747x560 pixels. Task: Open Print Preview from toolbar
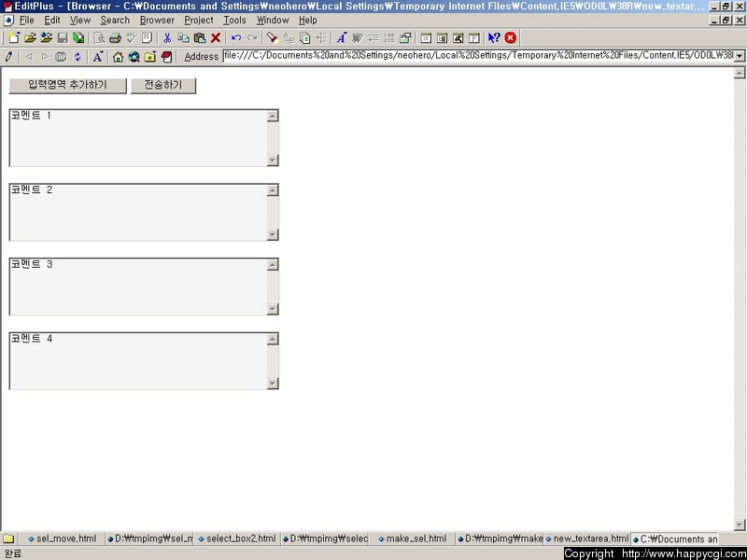tap(100, 38)
